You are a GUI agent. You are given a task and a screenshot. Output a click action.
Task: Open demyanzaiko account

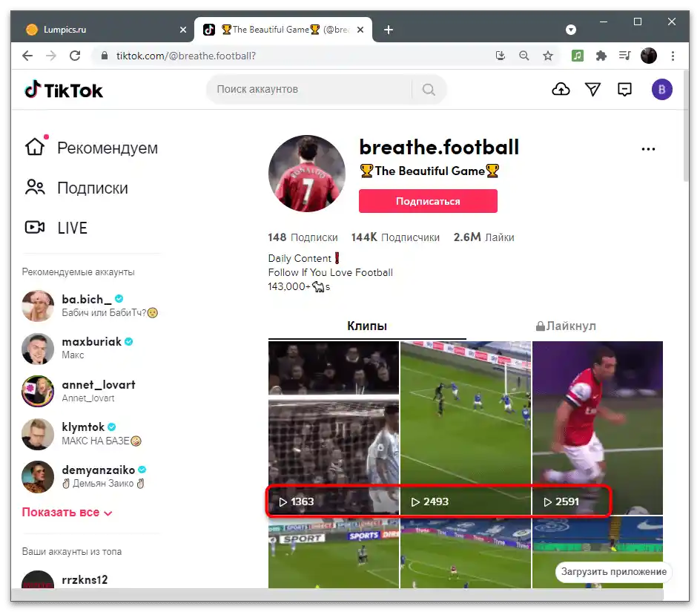(x=85, y=476)
